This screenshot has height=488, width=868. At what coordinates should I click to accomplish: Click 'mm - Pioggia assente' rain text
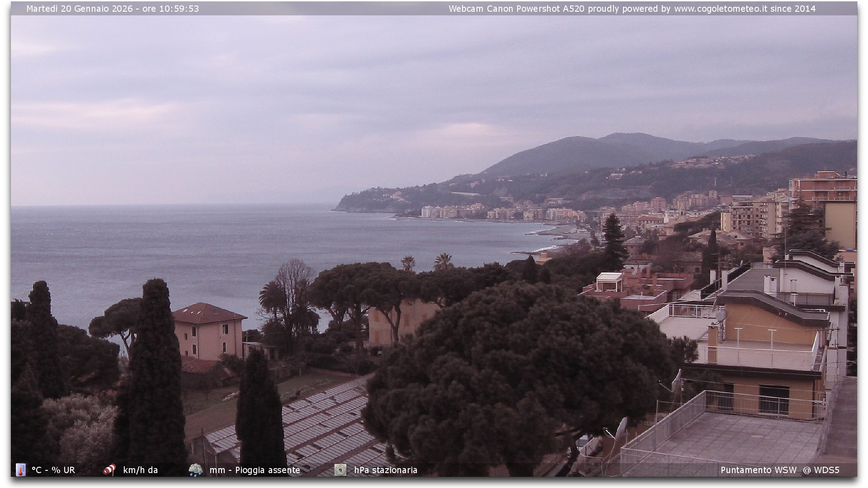pyautogui.click(x=255, y=470)
